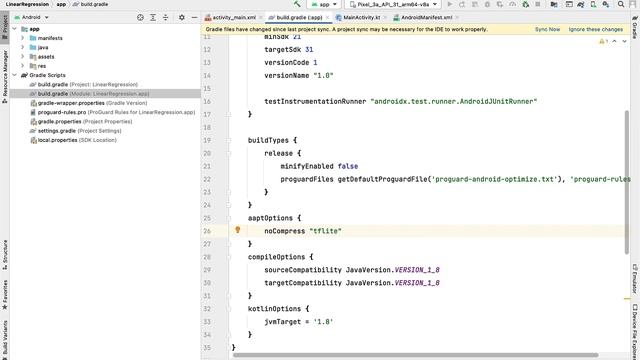Open proguard-rules.pro file
Screen dimensions: 640x360
pyautogui.click(x=113, y=112)
